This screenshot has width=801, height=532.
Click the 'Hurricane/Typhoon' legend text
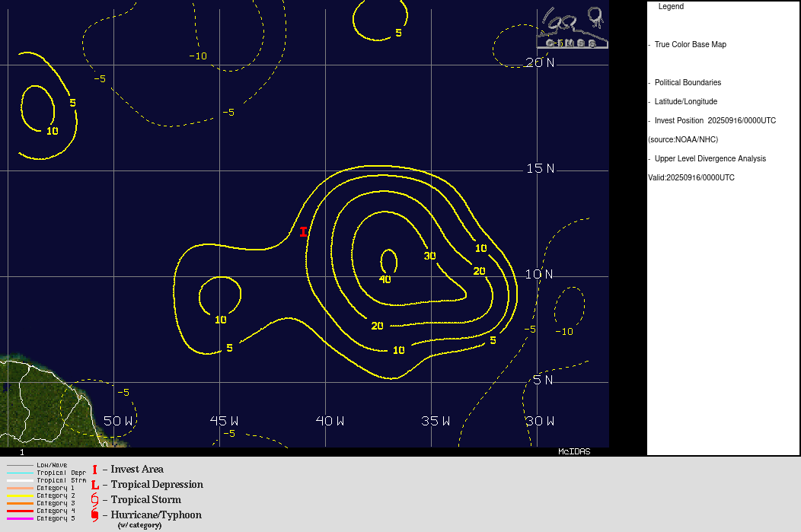pyautogui.click(x=156, y=515)
